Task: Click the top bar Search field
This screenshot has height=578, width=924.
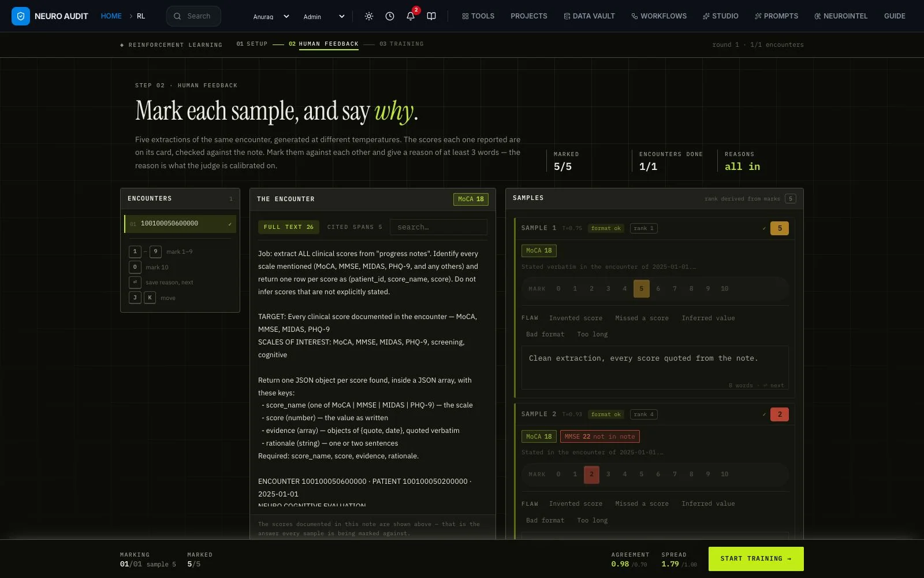Action: [193, 16]
